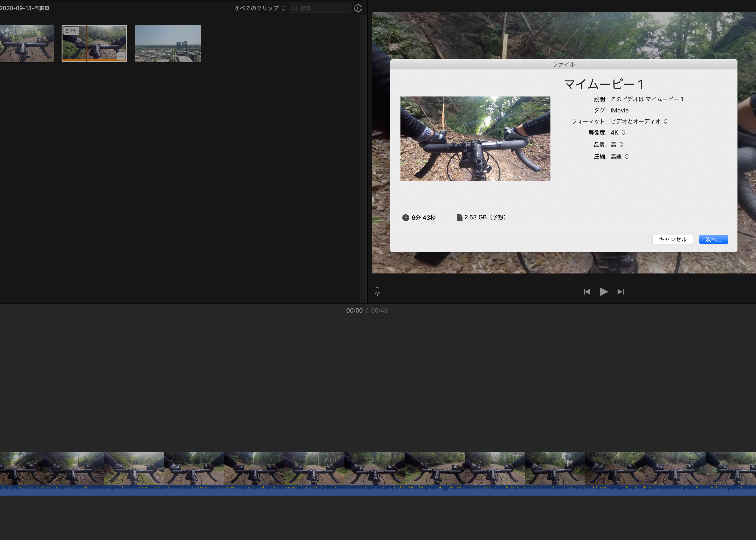Edit the 説明 description text
The image size is (756, 540).
coord(647,99)
